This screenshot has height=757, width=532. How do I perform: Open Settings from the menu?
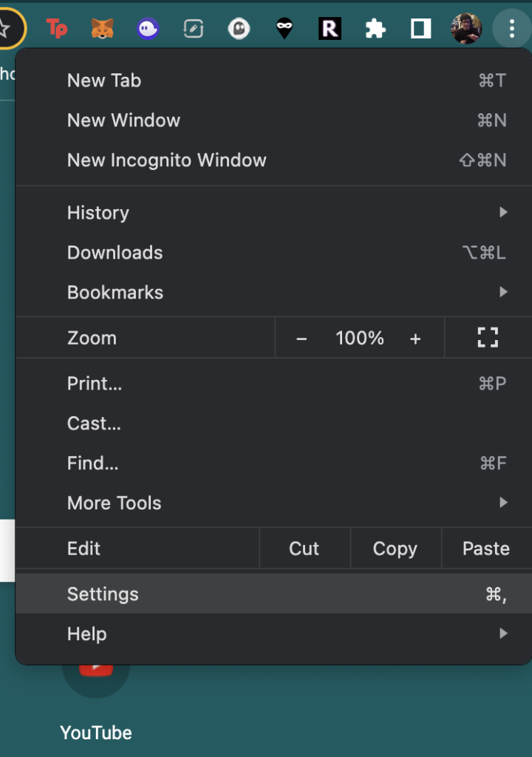click(273, 594)
